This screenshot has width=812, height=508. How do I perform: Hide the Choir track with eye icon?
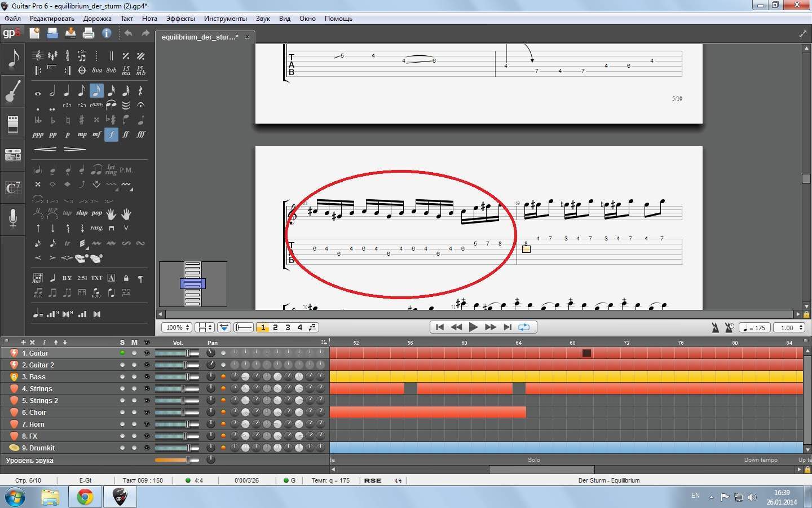pos(147,412)
